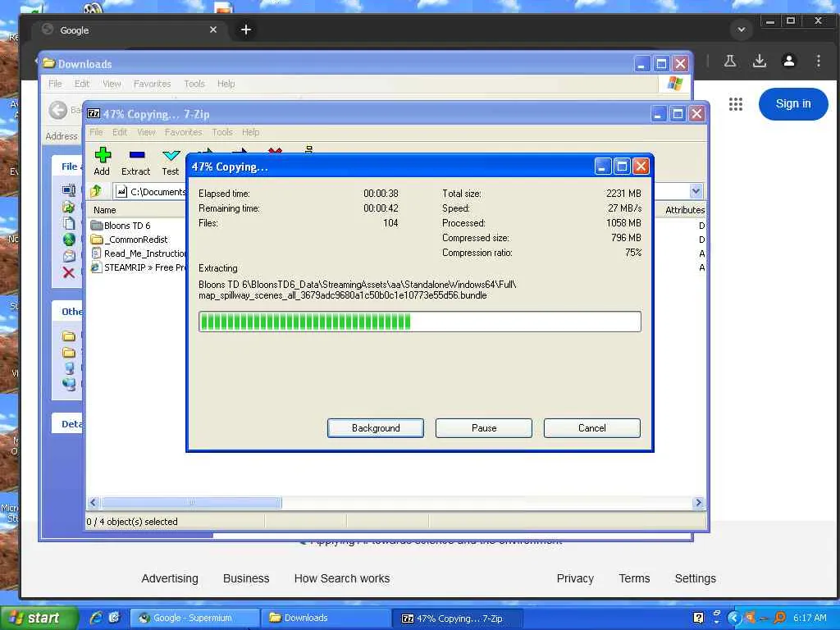Click the browser profile avatar icon

click(789, 61)
